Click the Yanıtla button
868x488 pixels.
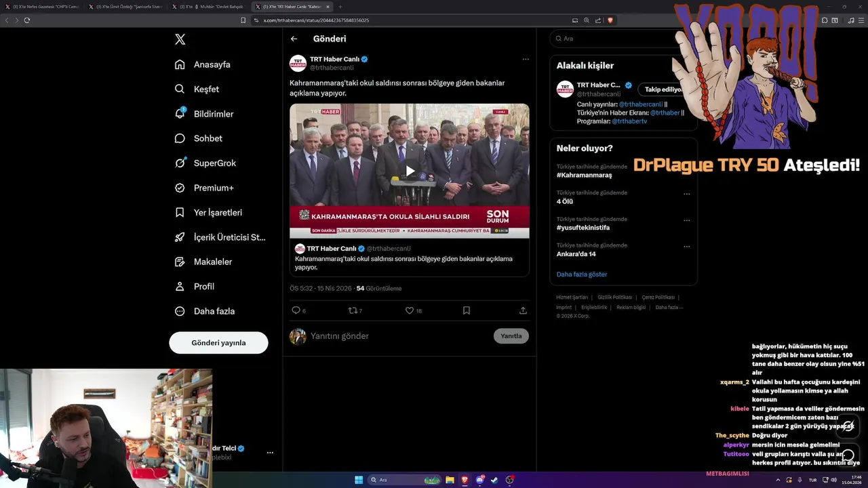[511, 336]
